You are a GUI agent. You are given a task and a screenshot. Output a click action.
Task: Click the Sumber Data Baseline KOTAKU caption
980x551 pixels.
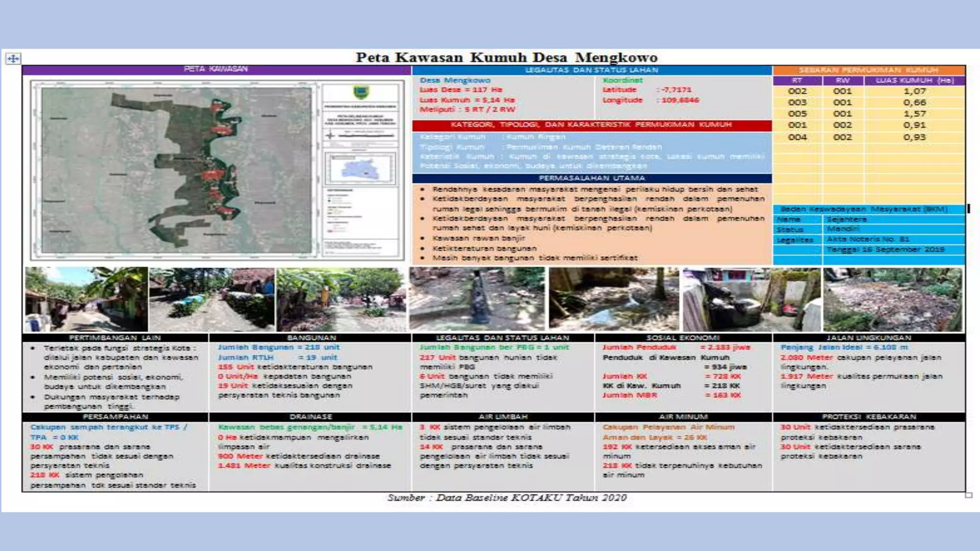pyautogui.click(x=506, y=498)
